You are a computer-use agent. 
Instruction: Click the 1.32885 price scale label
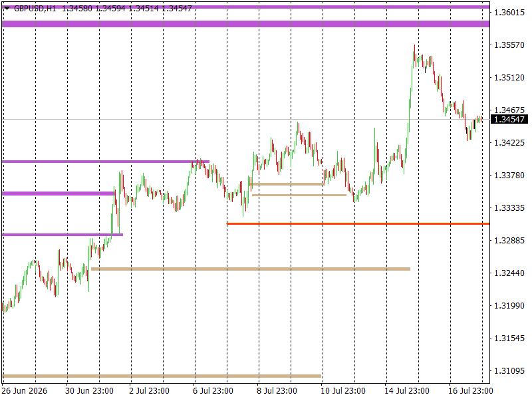[509, 241]
